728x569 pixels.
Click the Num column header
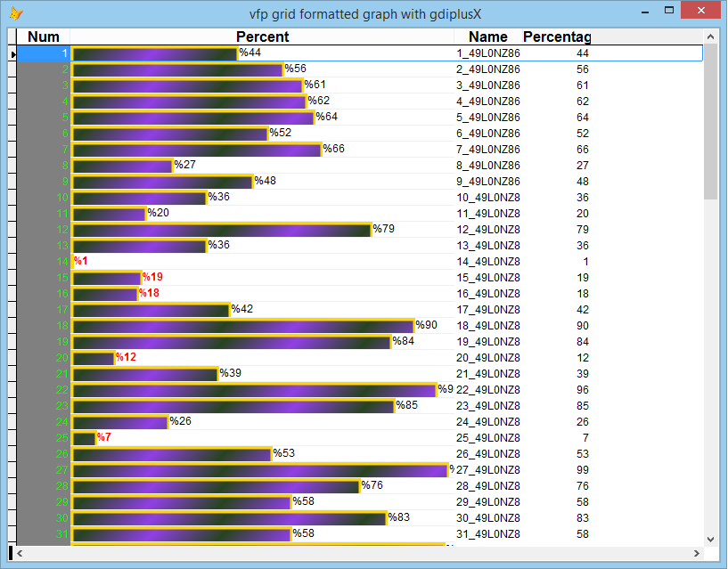[42, 37]
